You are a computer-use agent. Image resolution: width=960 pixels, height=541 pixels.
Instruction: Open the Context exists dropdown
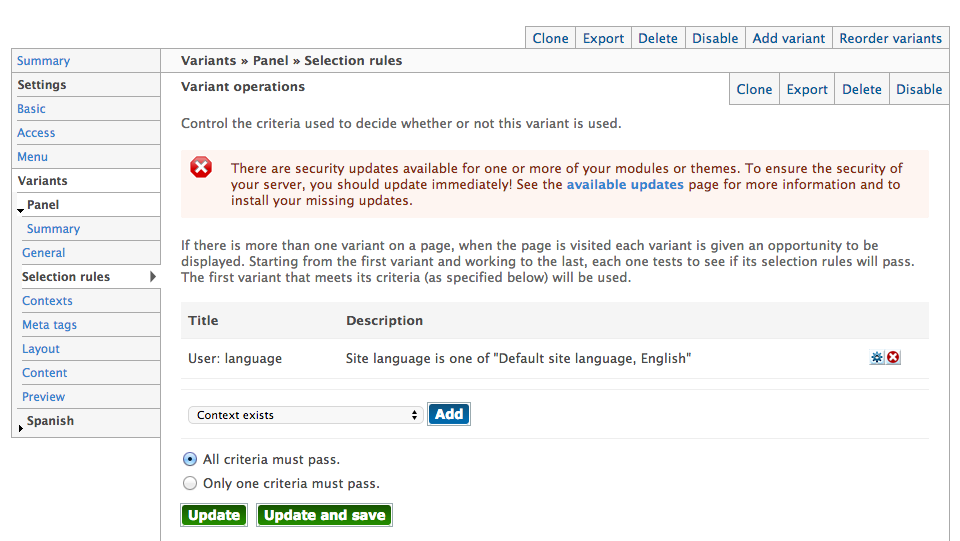pos(306,415)
